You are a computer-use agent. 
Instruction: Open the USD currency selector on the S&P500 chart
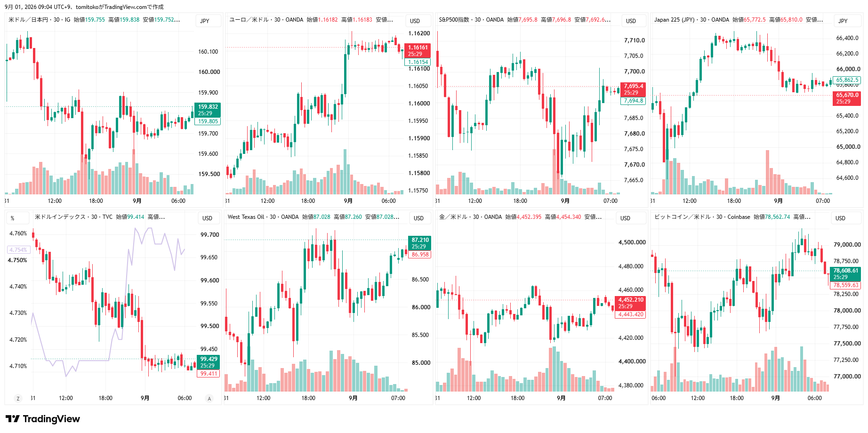point(631,21)
